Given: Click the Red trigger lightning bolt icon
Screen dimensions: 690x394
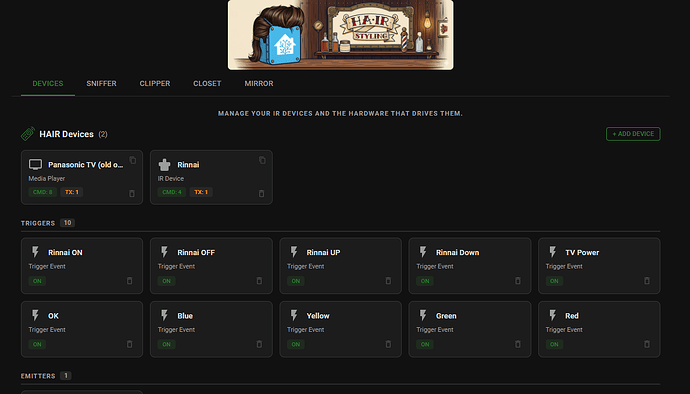Looking at the screenshot, I should 553,315.
